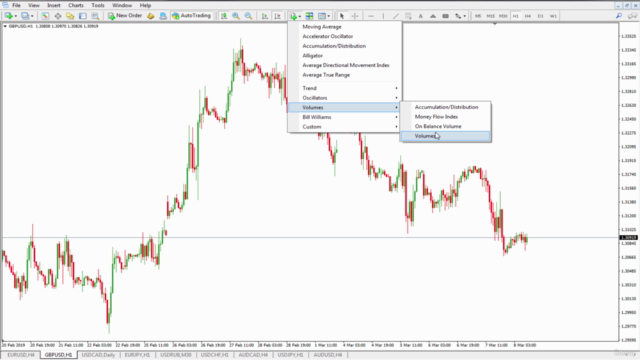The height and width of the screenshot is (360, 640).
Task: Switch to the USDCAD,Daily chart tab
Action: click(98, 355)
